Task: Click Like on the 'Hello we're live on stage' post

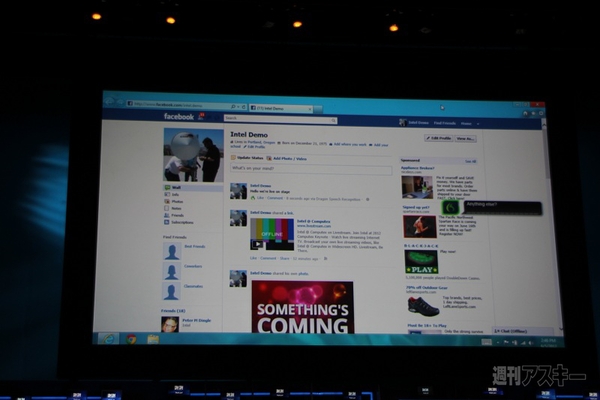Action: tap(260, 198)
